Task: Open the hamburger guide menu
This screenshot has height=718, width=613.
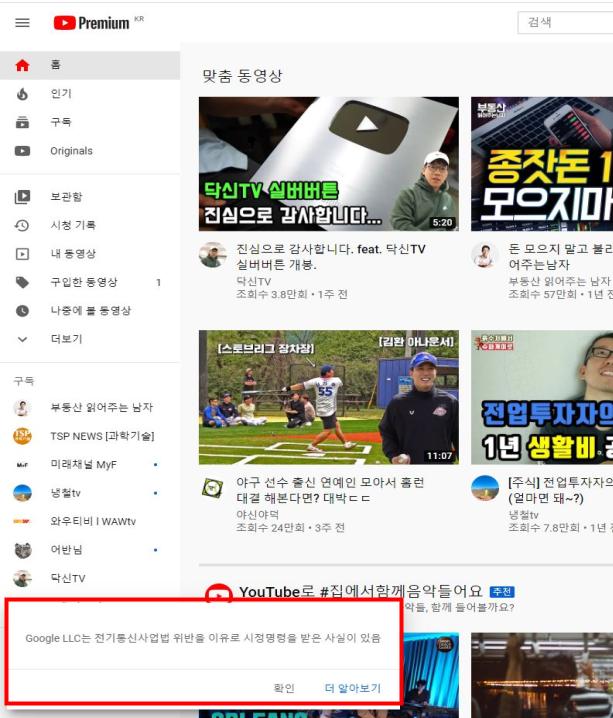Action: (x=22, y=23)
